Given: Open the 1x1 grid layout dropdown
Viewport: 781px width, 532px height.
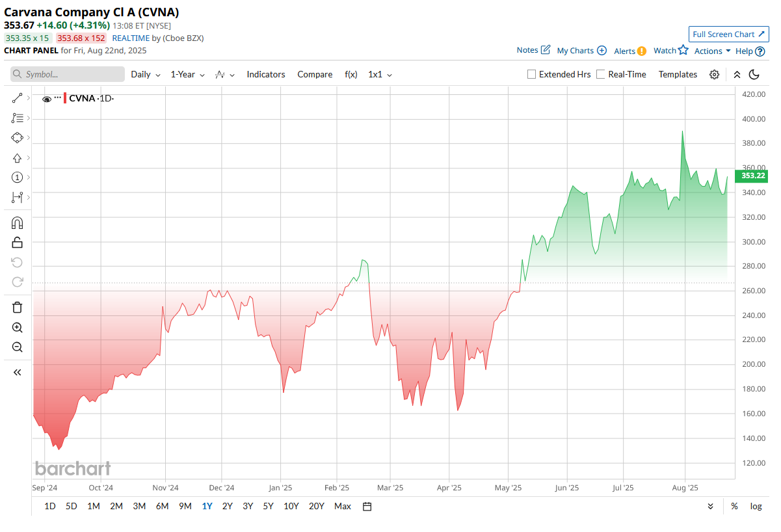Looking at the screenshot, I should point(380,75).
